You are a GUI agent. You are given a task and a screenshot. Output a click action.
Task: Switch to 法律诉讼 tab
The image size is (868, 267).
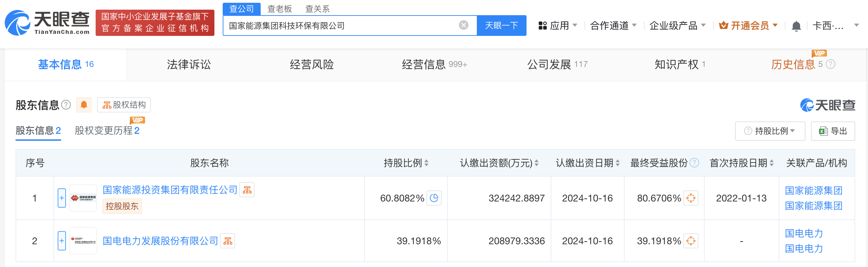(x=189, y=65)
